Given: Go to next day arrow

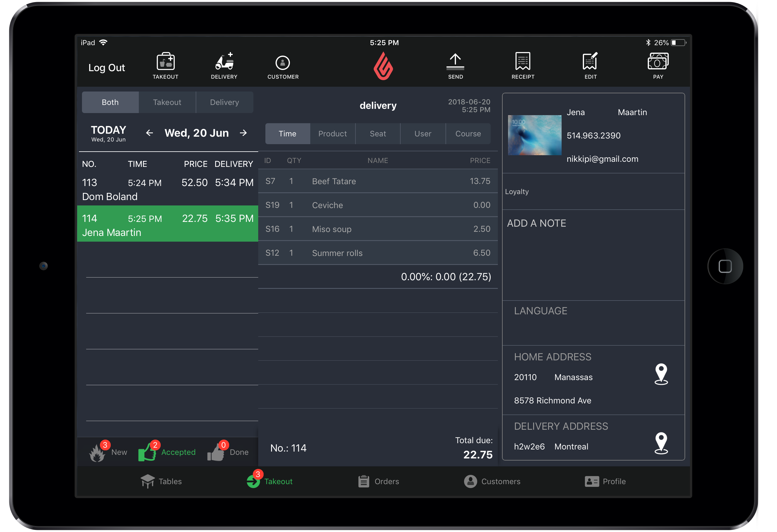Looking at the screenshot, I should (x=244, y=133).
